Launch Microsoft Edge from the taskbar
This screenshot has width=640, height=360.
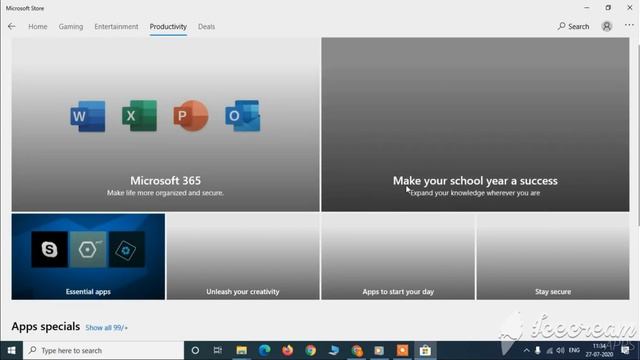(264, 351)
